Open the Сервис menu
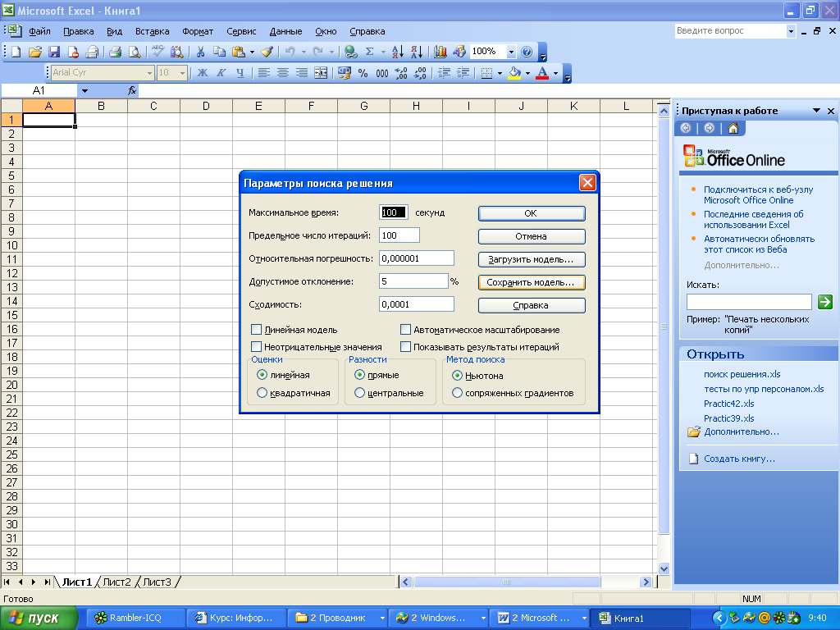Viewport: 840px width, 630px height. pos(241,31)
